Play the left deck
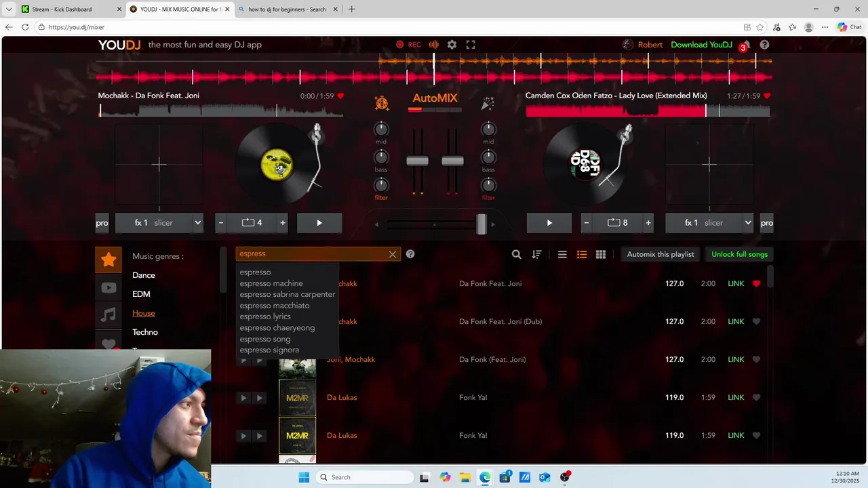Viewport: 868px width, 488px height. pos(319,222)
